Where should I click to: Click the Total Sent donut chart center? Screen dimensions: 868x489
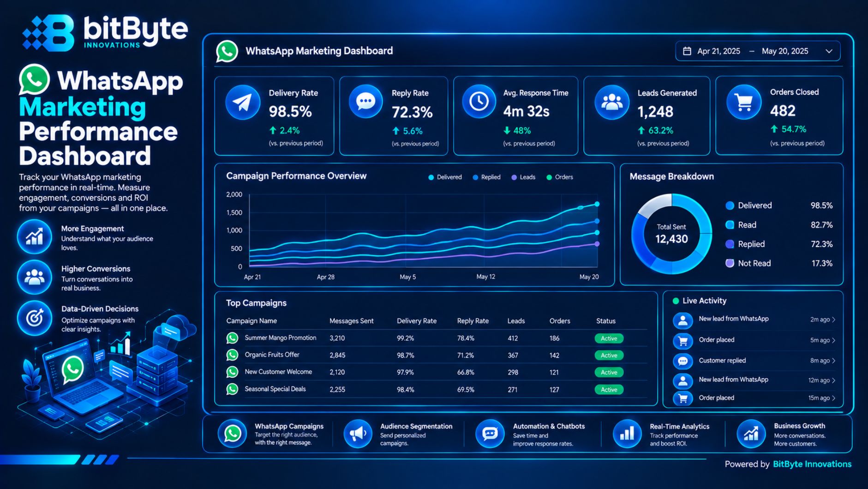(671, 234)
